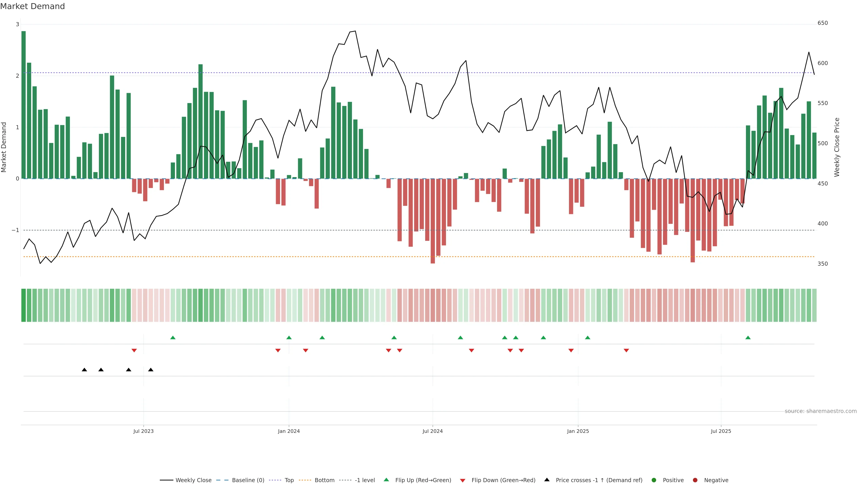Click the first red flip-down marker

[134, 351]
